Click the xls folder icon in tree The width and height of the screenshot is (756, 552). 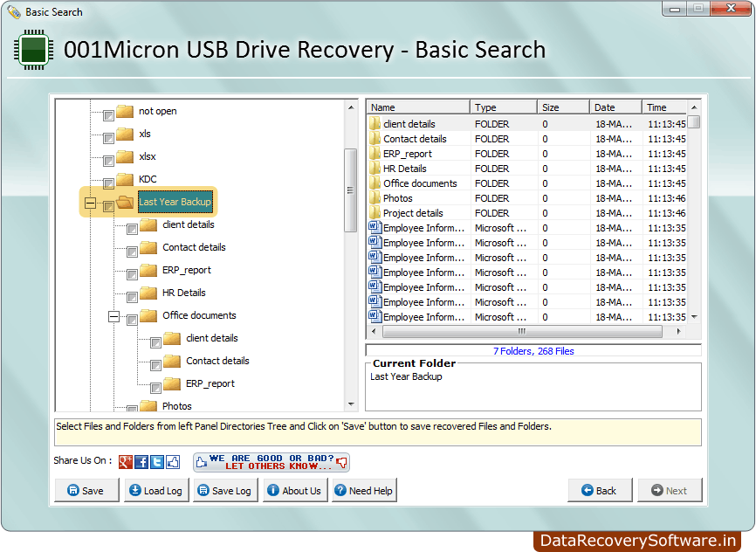125,135
